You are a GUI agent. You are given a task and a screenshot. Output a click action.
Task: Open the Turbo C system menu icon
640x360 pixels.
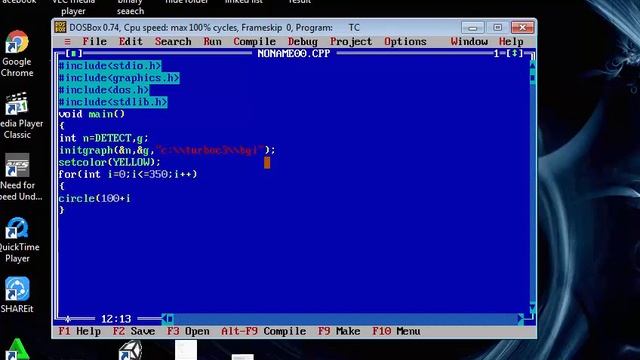[67, 42]
